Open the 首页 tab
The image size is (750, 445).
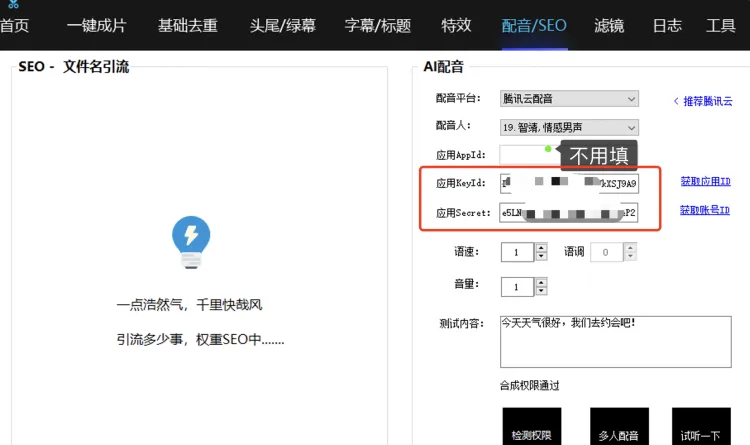coord(14,25)
